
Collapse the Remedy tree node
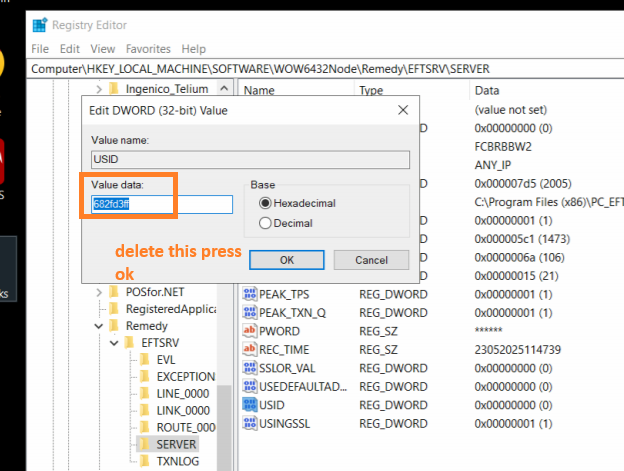point(99,326)
